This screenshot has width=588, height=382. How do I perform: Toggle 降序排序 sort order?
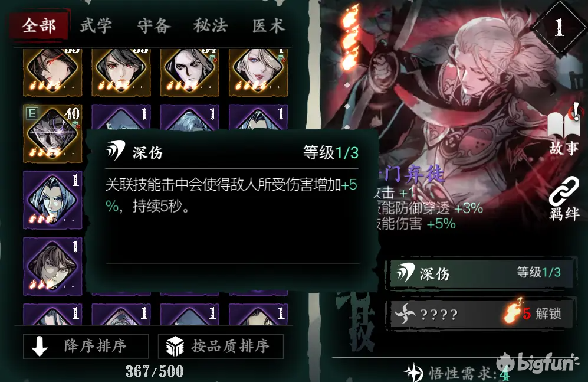click(86, 346)
